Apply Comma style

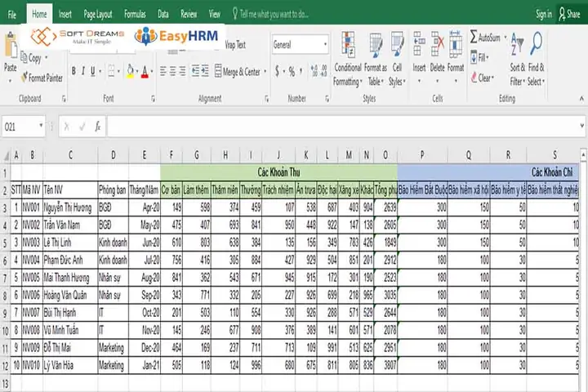(301, 71)
